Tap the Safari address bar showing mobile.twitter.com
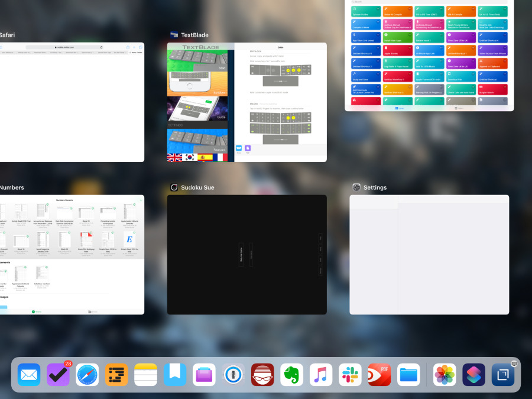Viewport: 532px width, 399px height. 64,47
